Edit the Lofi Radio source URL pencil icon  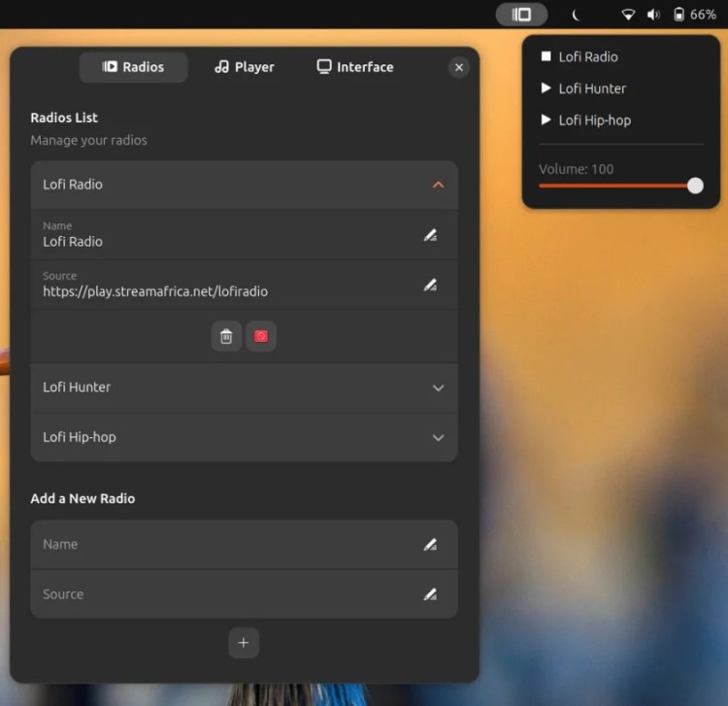[x=430, y=285]
